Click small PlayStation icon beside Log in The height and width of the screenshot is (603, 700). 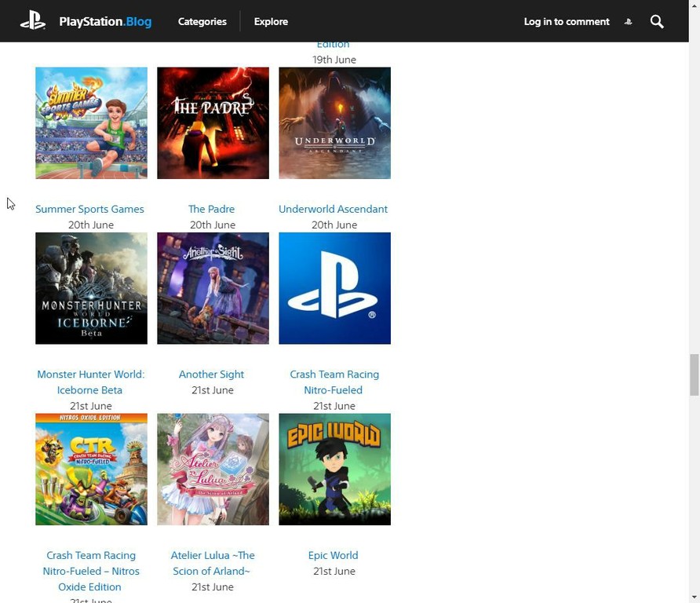pos(628,21)
